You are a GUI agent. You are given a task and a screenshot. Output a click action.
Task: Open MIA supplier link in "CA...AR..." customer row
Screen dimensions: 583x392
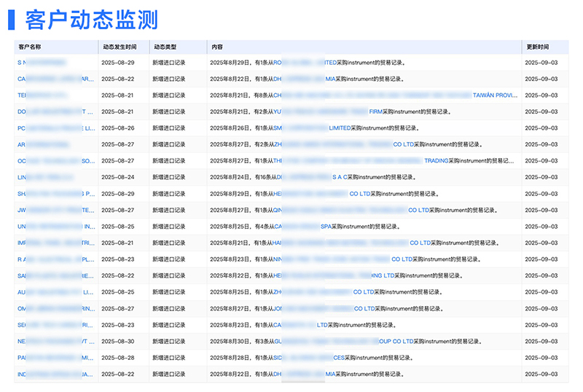tap(305, 79)
